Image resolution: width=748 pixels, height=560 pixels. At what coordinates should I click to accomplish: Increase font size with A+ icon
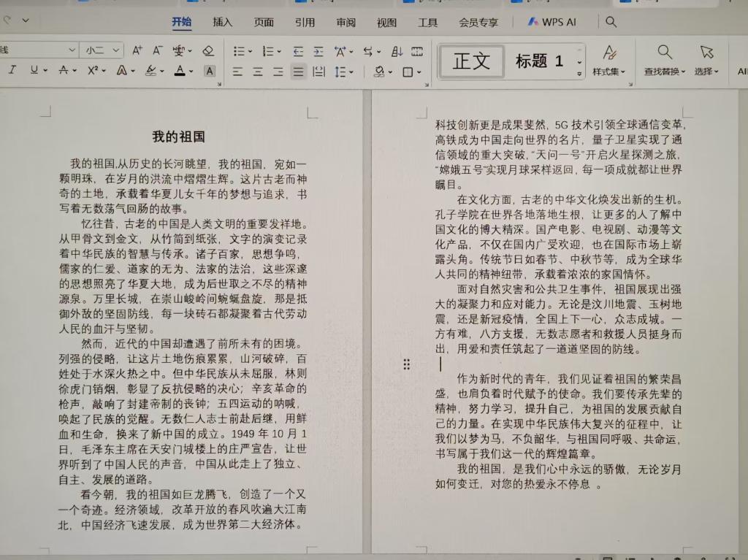(137, 51)
